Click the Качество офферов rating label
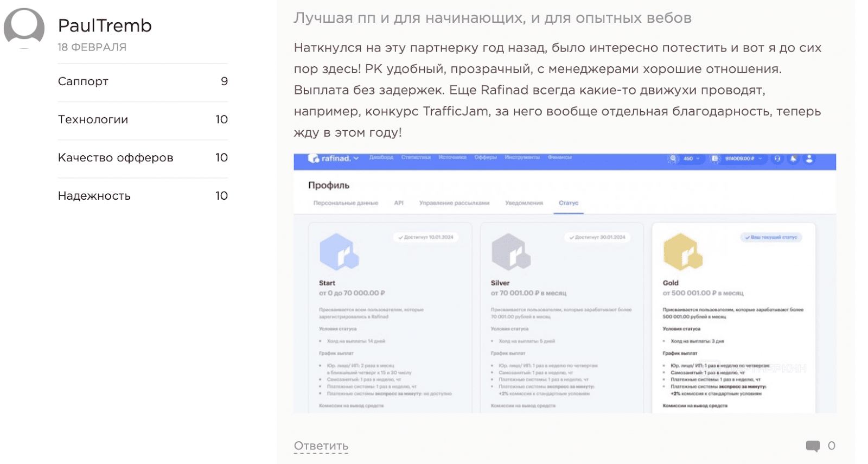Screen dimensions: 868x464 click(x=116, y=157)
